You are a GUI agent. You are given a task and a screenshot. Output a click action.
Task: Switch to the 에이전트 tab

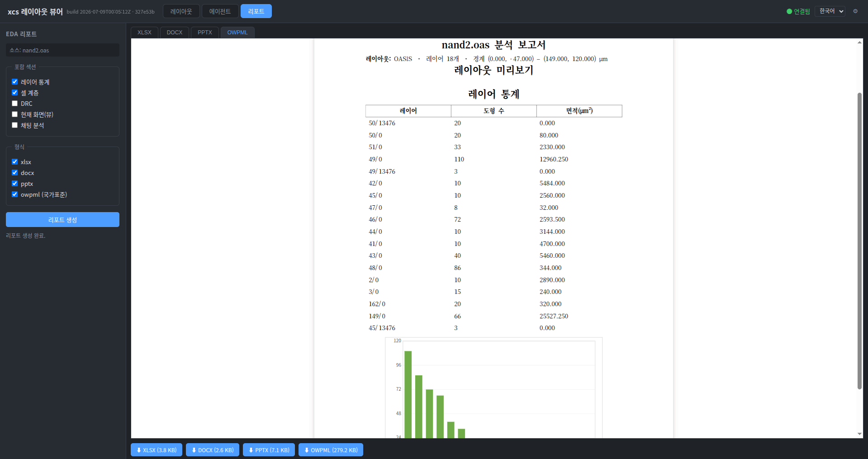[220, 11]
